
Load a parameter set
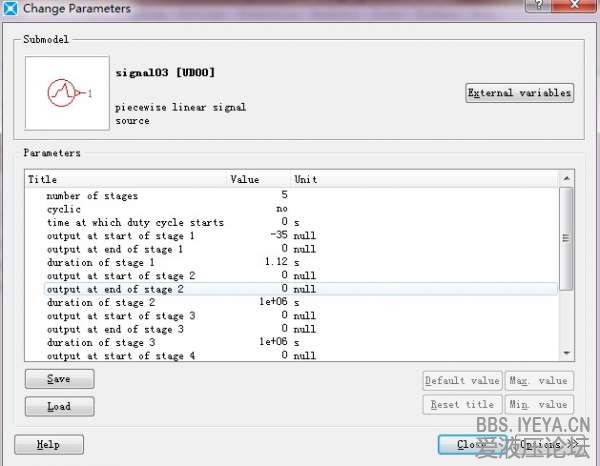point(59,406)
